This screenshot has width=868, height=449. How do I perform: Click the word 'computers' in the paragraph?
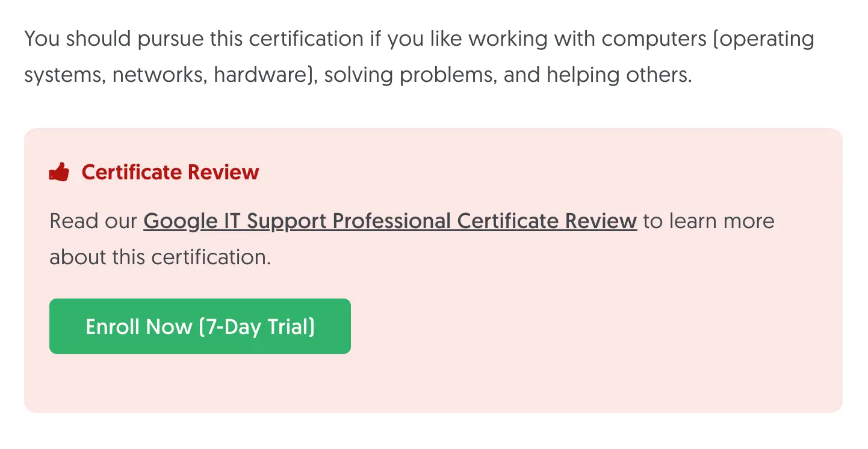(x=654, y=39)
